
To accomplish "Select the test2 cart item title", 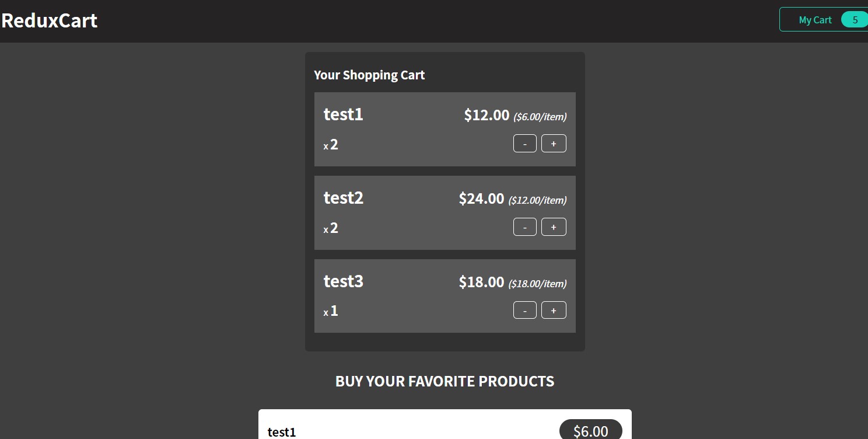I will click(343, 198).
